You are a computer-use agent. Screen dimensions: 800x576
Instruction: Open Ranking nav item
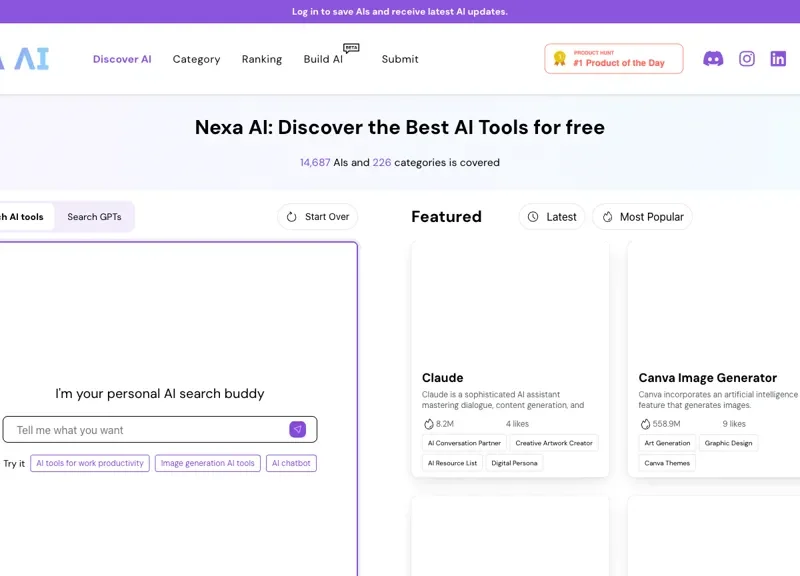coord(262,59)
